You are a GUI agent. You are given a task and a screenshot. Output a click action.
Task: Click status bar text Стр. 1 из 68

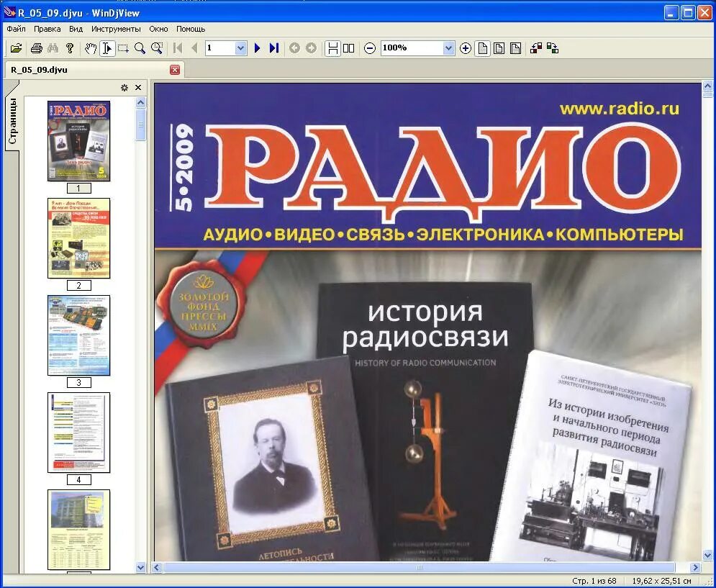coord(594,581)
